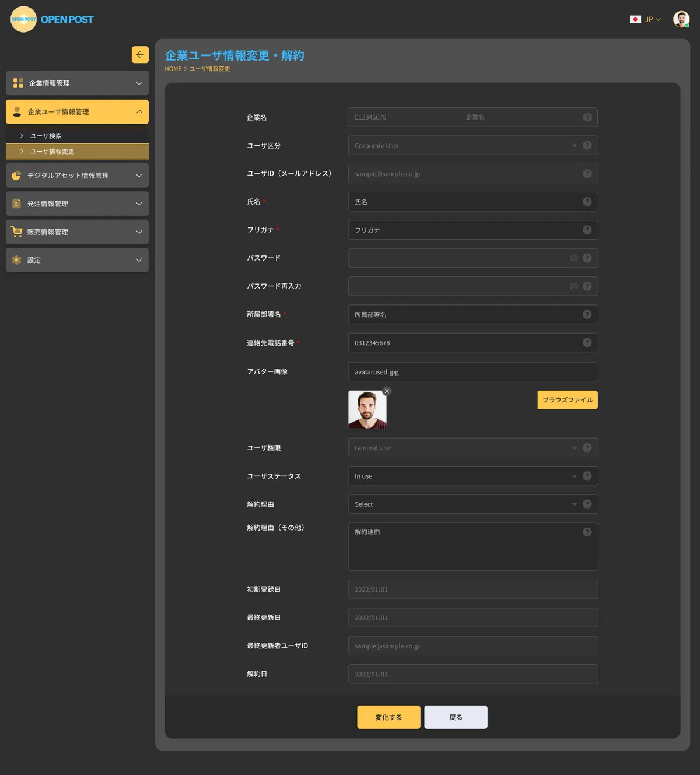Click the 初期登録日 2022/01/01 value
Screen dimensions: 700x775
pyautogui.click(x=371, y=590)
